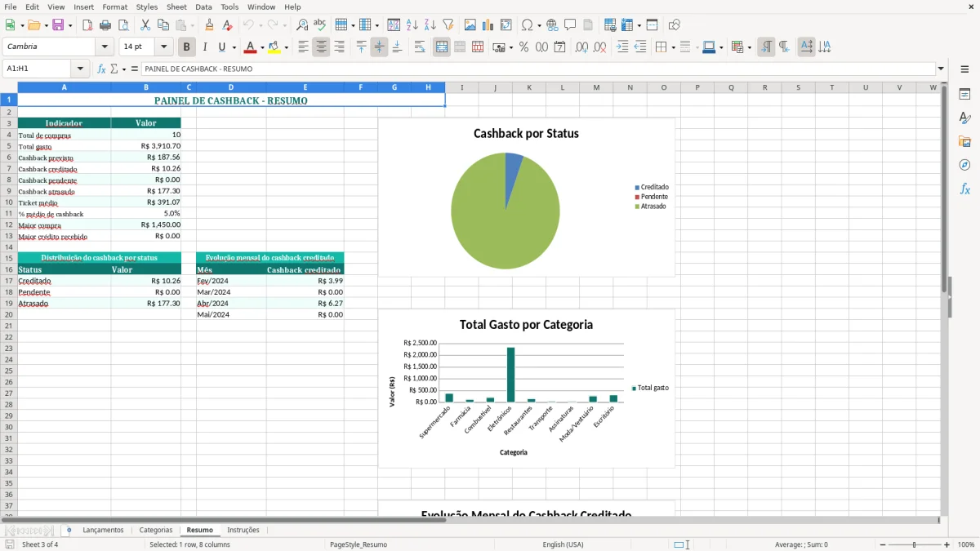Open the sidebar Properties deck

point(964,94)
